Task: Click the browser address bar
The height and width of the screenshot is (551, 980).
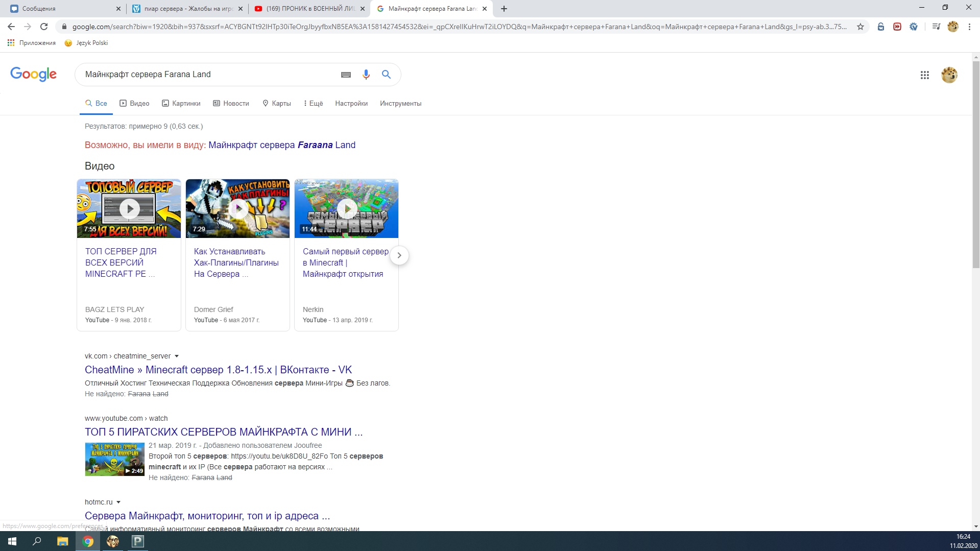Action: click(x=459, y=27)
